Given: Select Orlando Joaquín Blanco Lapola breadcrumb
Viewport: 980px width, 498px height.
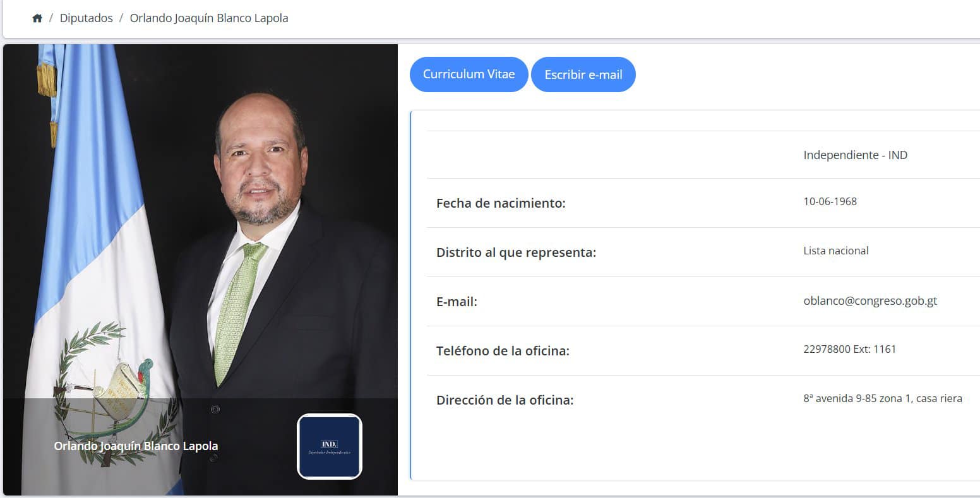Looking at the screenshot, I should coord(209,18).
